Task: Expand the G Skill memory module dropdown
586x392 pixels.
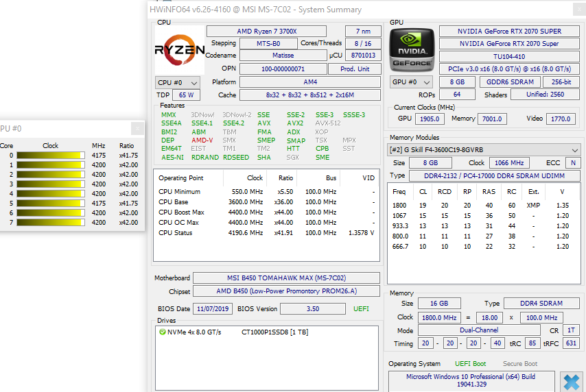Action: [484, 149]
